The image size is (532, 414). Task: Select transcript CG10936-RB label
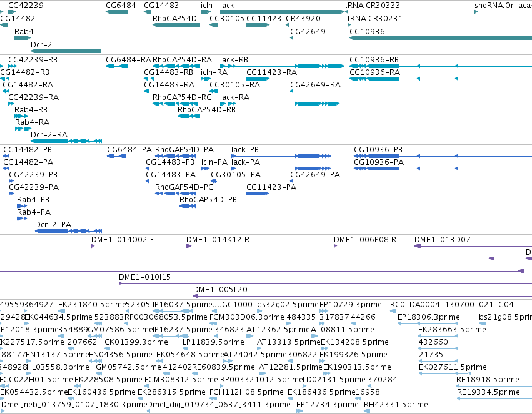click(x=374, y=59)
